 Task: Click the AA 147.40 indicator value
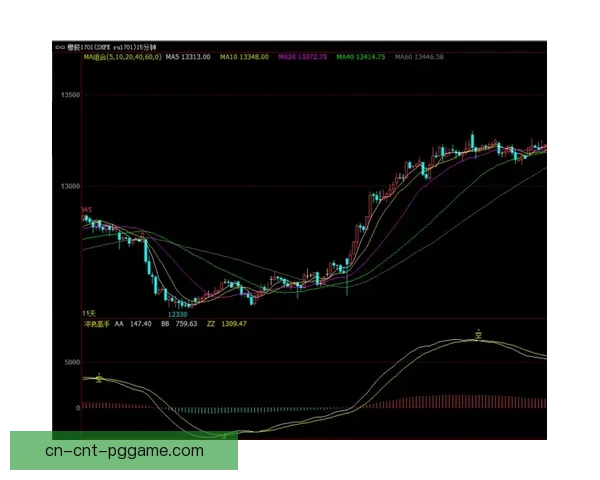133,324
